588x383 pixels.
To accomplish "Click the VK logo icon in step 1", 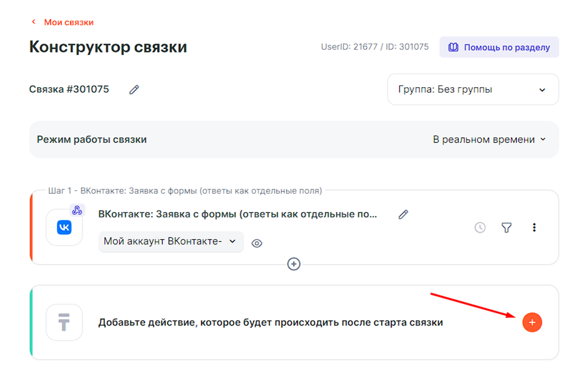I will [x=64, y=228].
